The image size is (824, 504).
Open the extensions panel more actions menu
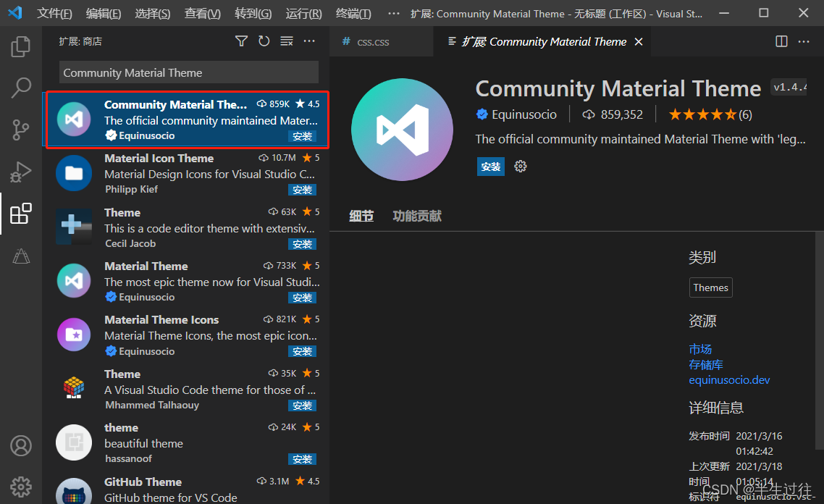pyautogui.click(x=309, y=41)
